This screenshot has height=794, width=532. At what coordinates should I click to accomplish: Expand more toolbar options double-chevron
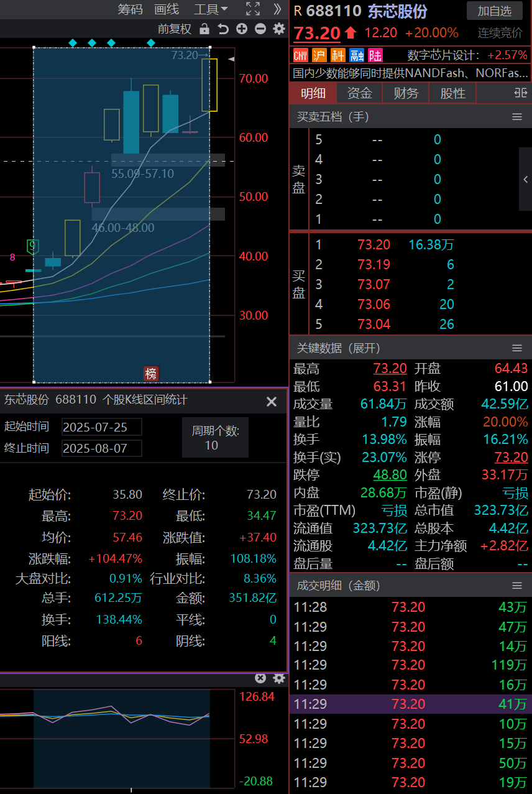[x=277, y=9]
